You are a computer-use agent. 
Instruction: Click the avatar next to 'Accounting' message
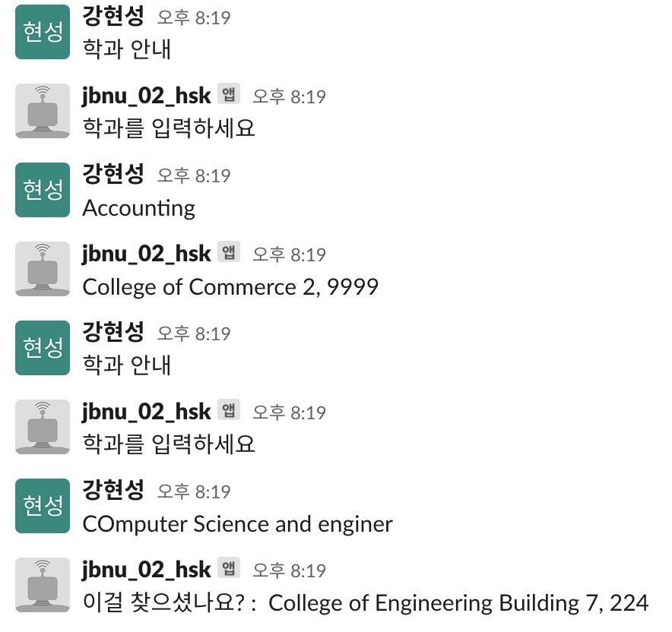tap(42, 190)
